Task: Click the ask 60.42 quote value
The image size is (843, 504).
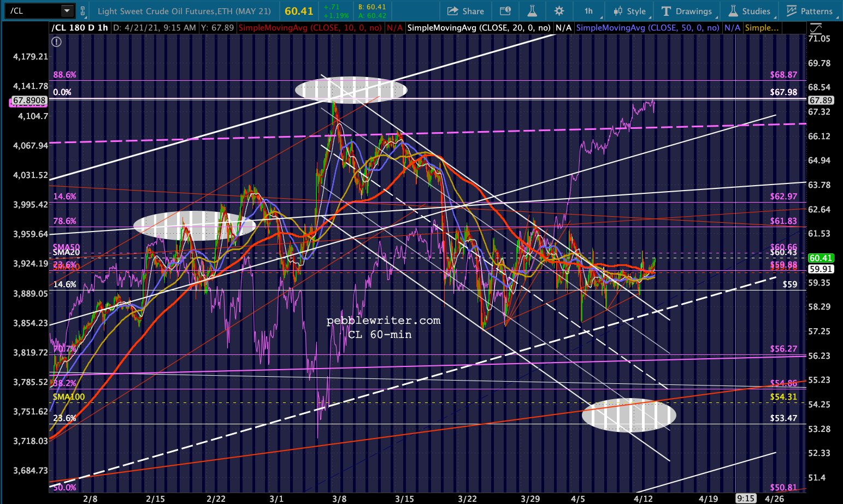Action: point(372,15)
